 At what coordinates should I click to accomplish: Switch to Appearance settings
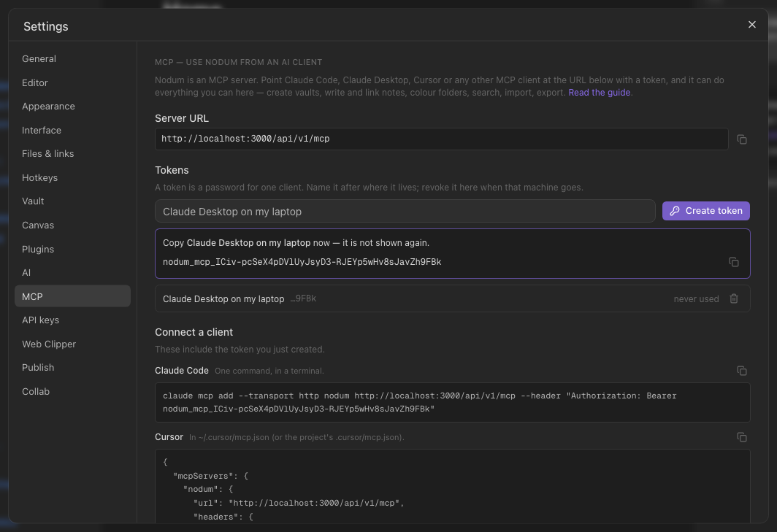(x=72, y=107)
